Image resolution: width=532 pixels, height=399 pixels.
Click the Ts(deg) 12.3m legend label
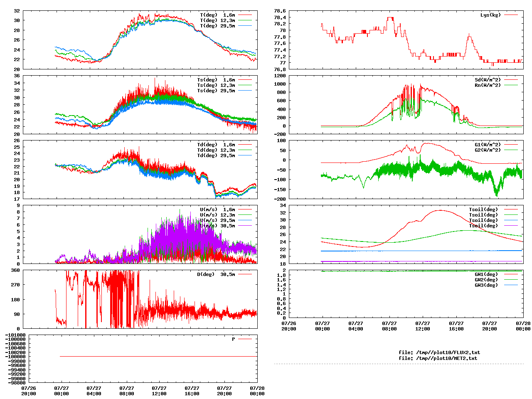pos(216,85)
